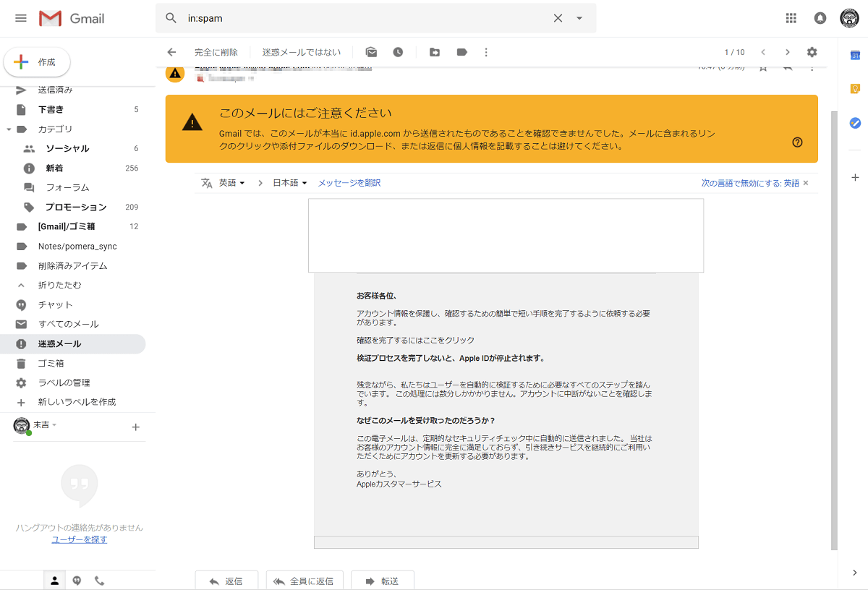Screen dimensions: 868x590
Task: Start a new hangouts conversation plus
Action: pos(135,427)
